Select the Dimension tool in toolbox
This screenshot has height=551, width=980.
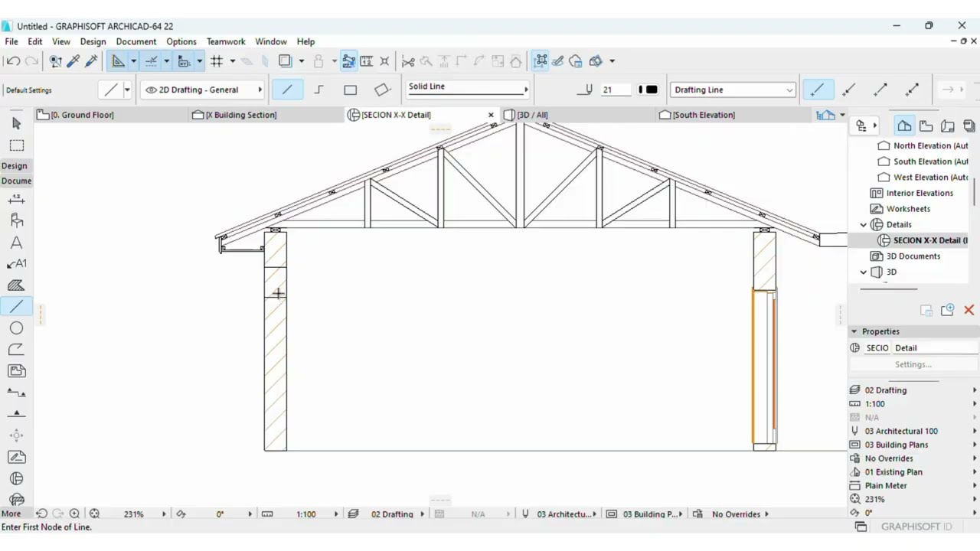point(17,200)
